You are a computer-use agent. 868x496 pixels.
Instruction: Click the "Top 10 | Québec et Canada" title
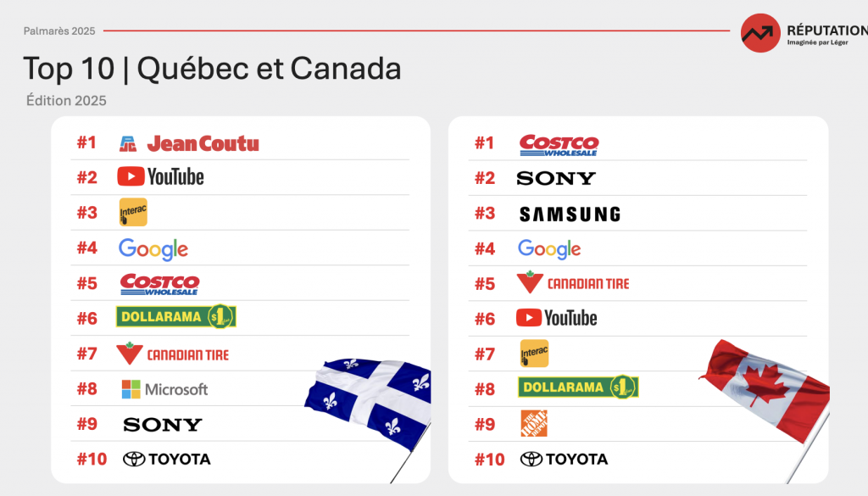click(212, 69)
